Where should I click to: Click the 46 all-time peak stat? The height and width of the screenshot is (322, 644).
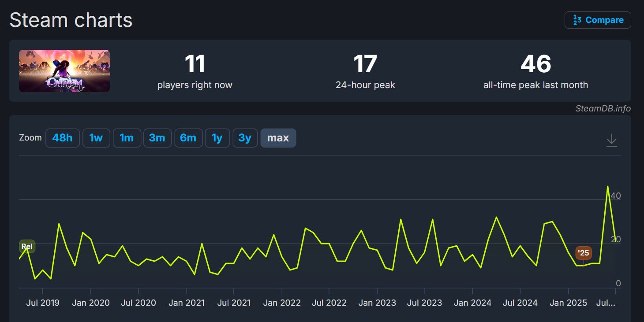click(535, 71)
